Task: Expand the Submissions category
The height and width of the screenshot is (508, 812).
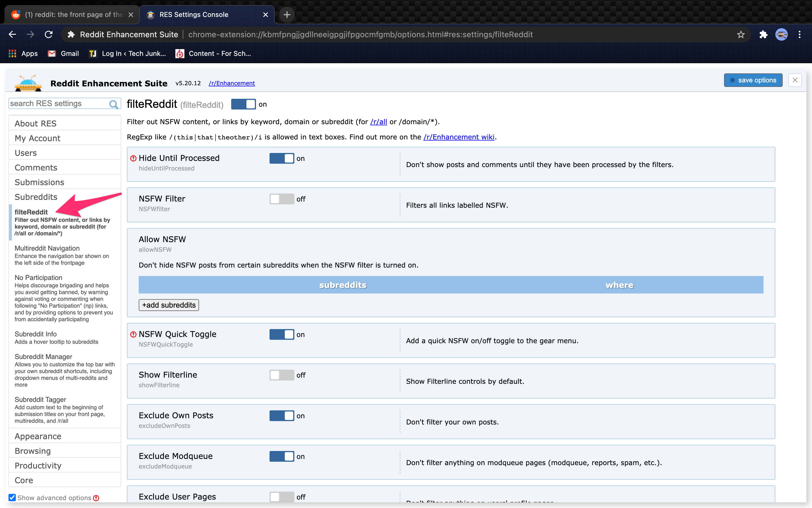Action: point(65,182)
